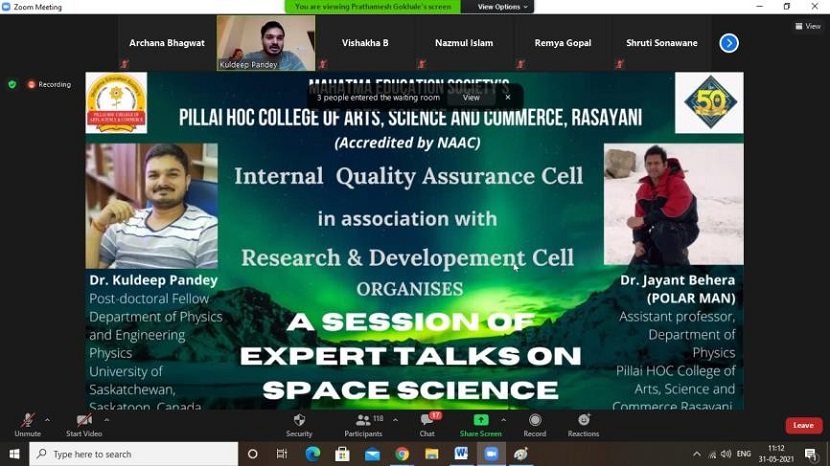Click the green encryption shield icon

coord(12,84)
